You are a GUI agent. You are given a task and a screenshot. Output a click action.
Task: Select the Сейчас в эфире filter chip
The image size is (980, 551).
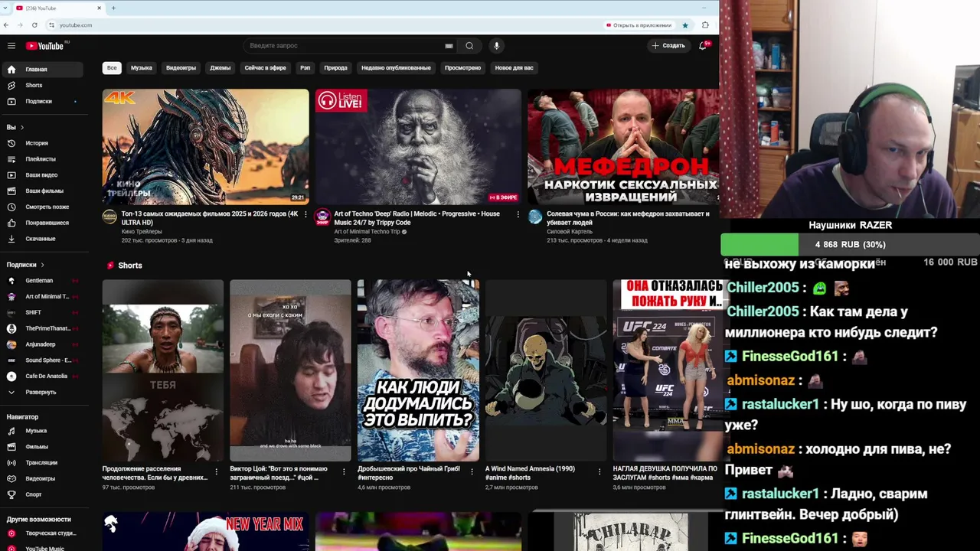(x=266, y=68)
